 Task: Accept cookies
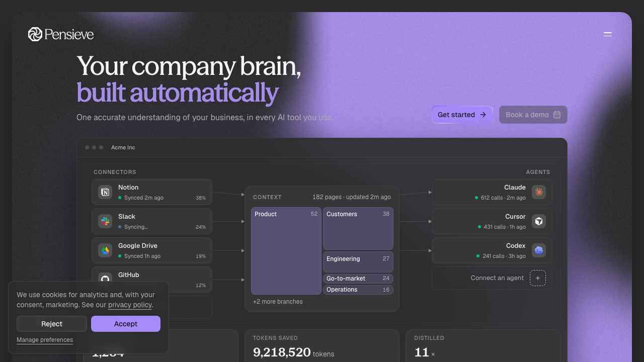[x=126, y=324]
